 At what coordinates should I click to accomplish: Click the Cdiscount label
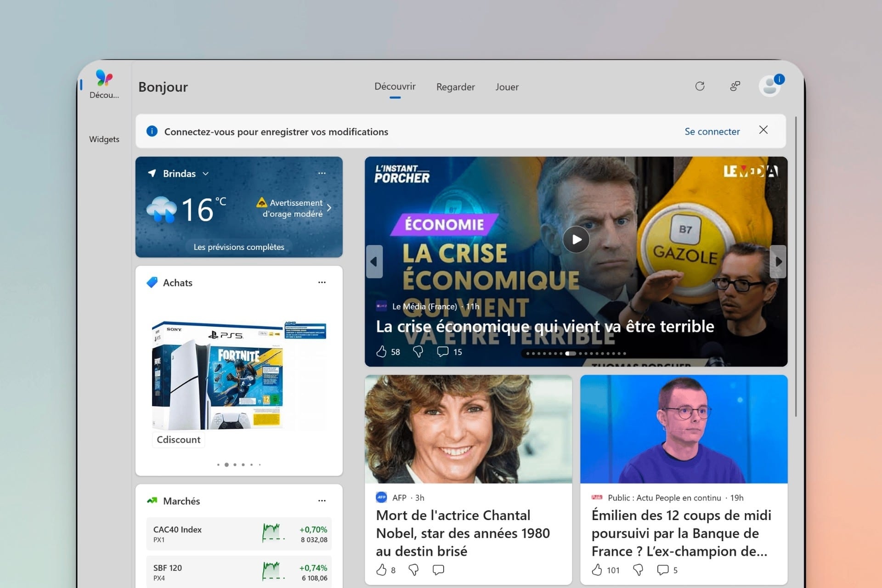pyautogui.click(x=179, y=440)
